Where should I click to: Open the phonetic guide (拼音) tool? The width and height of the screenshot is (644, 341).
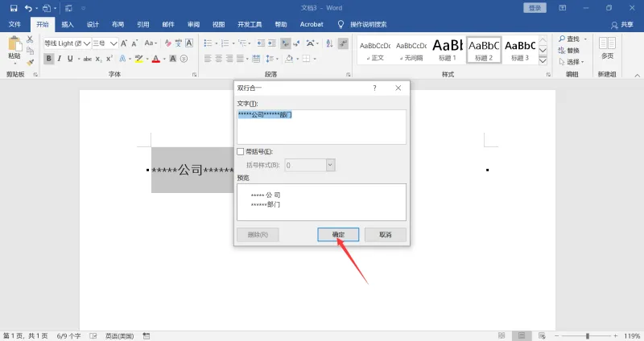point(178,43)
